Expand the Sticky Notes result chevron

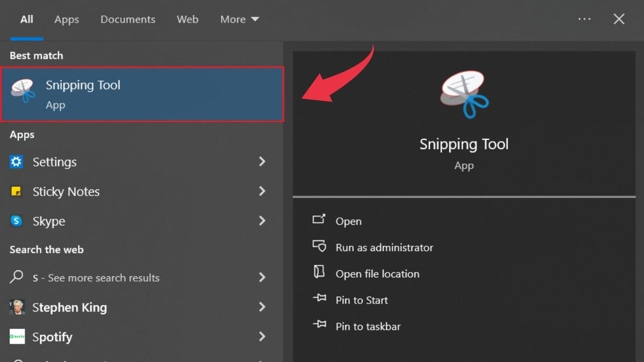coord(262,191)
